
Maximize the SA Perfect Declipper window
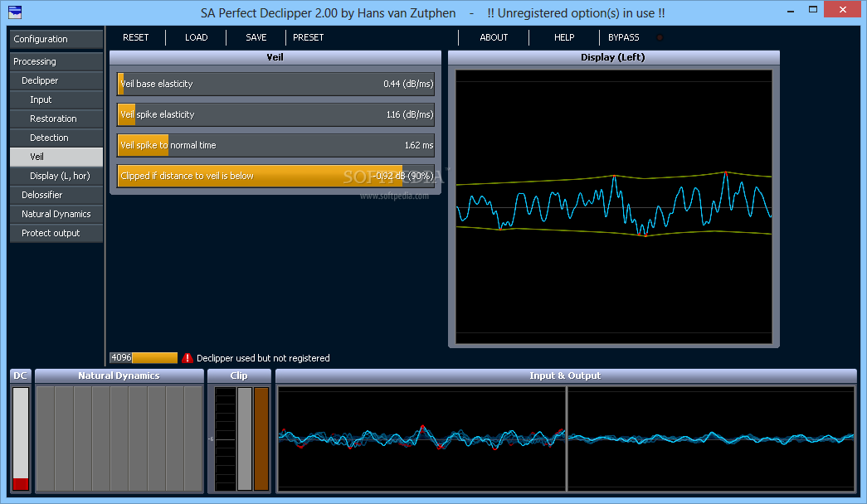coord(813,10)
